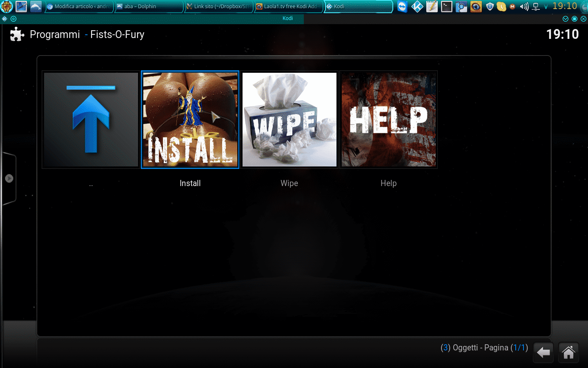Launch the terminal from panel
This screenshot has height=368, width=588.
(446, 7)
